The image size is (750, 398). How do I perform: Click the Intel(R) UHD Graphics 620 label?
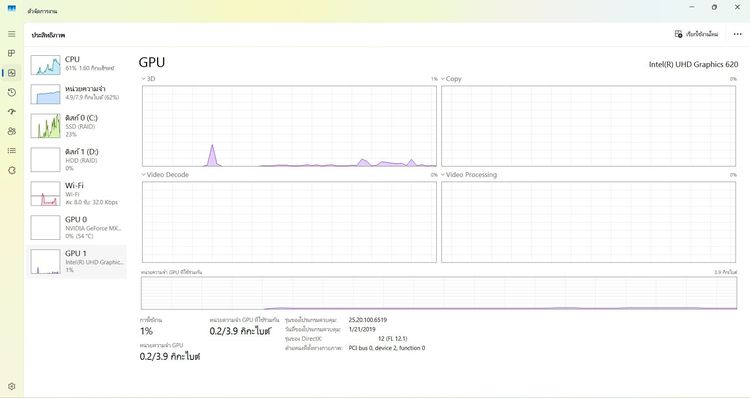693,64
